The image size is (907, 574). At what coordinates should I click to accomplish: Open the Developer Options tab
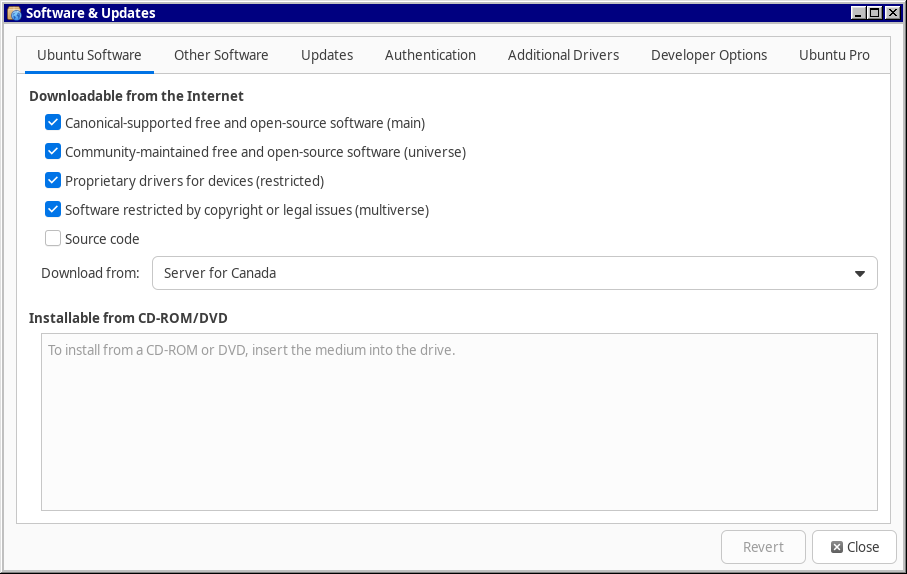click(709, 55)
